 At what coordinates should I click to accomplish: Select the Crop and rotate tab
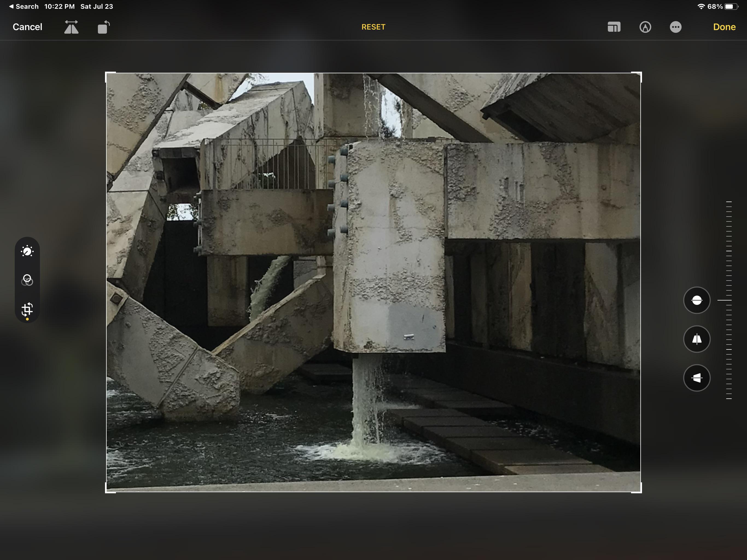point(27,309)
